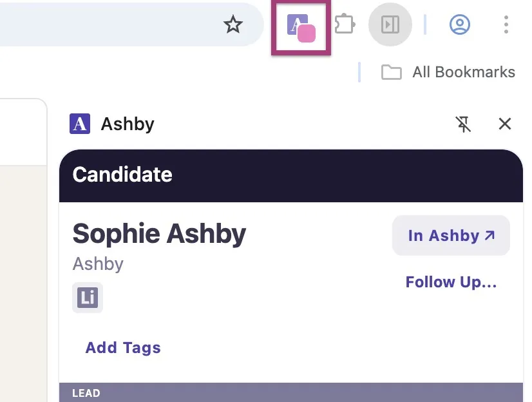Open the Chrome profile avatar
Screen dimensions: 532x402
click(x=459, y=24)
